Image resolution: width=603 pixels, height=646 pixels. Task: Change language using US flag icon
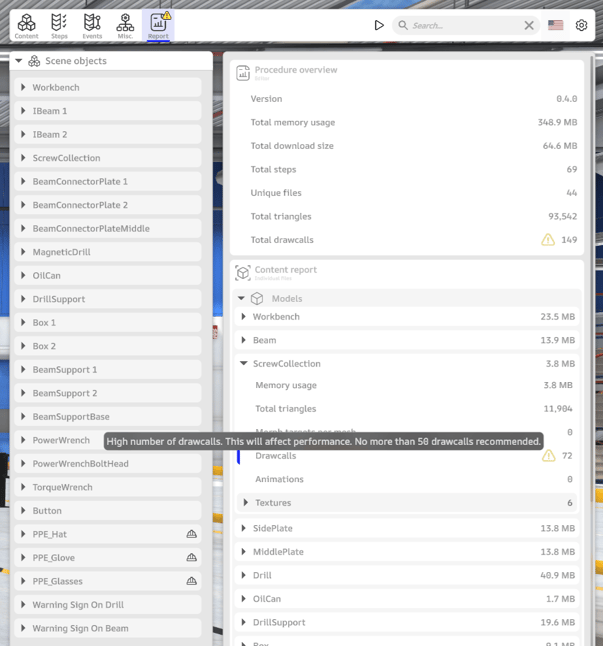(555, 25)
